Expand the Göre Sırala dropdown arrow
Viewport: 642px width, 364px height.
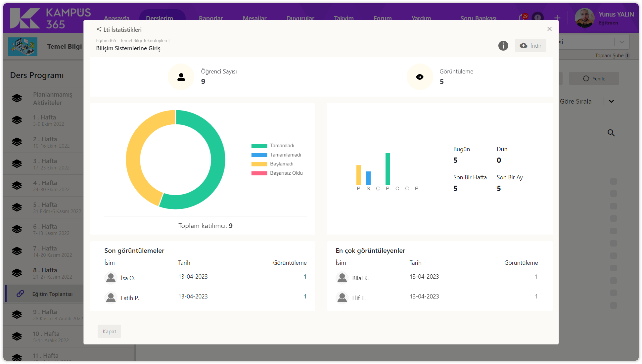[x=611, y=101]
